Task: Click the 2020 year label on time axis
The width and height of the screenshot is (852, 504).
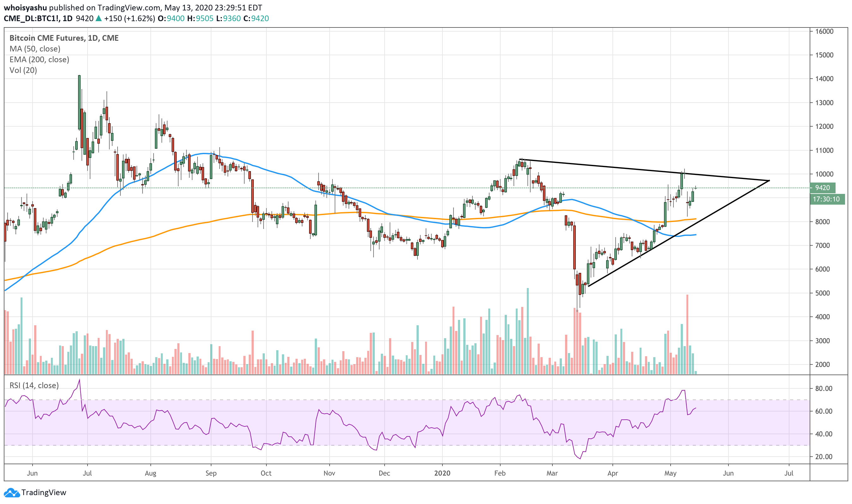Action: (442, 473)
